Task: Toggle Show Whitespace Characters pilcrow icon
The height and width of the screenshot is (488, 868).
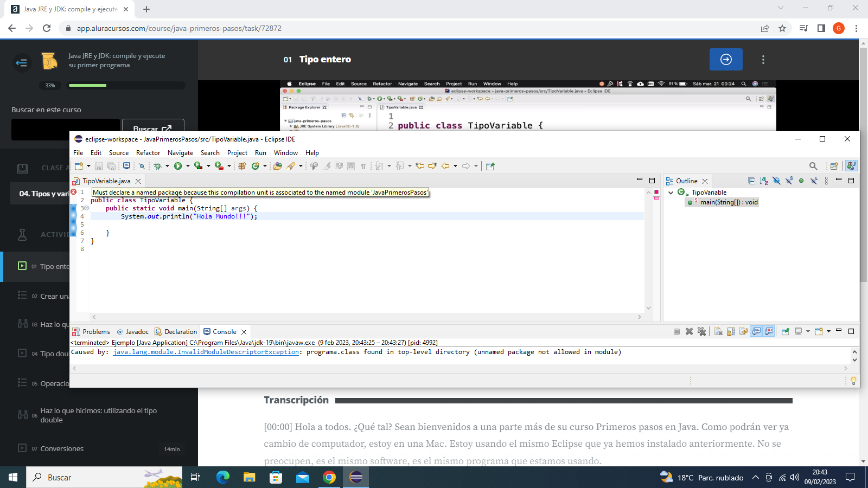Action: pyautogui.click(x=363, y=166)
